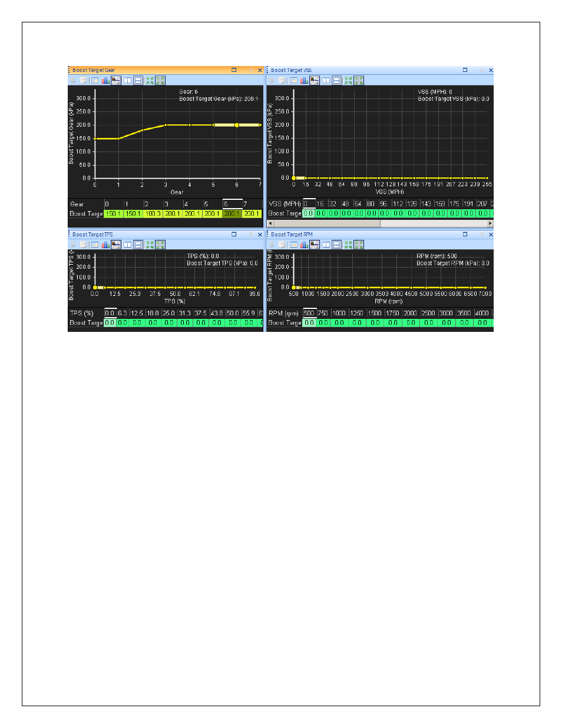562x728 pixels.
Task: Select horizontal split layout in Boost Target TPS panel
Action: [x=138, y=245]
